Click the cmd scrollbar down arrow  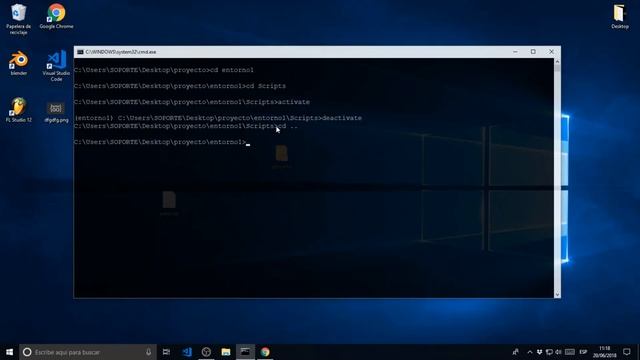click(x=557, y=294)
